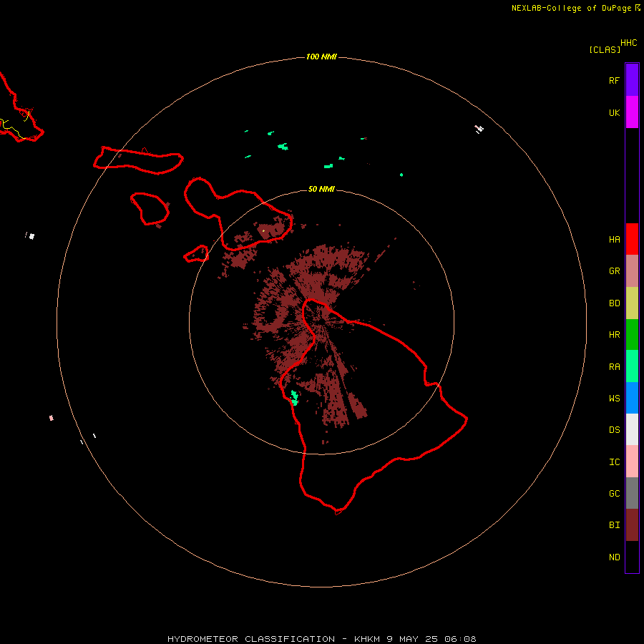Click the white echo near the northeast 100 NMI ring
This screenshot has height=644, width=644.
coord(479,129)
